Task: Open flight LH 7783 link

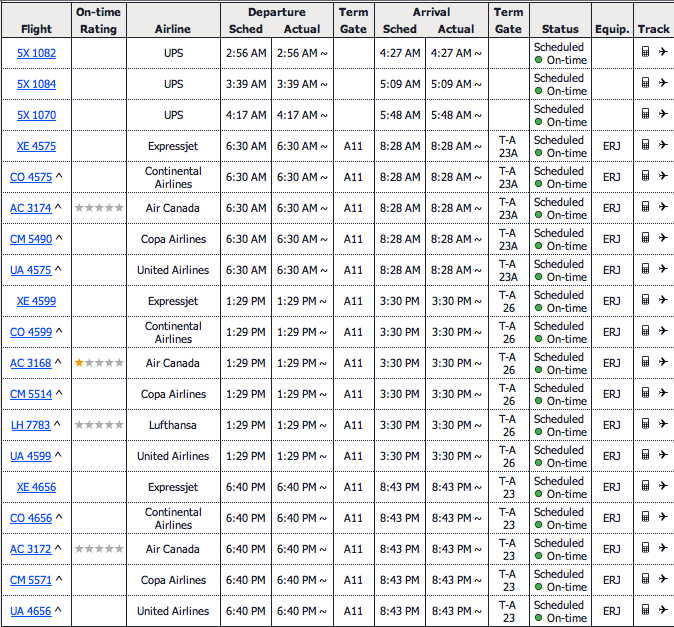Action: pos(31,425)
